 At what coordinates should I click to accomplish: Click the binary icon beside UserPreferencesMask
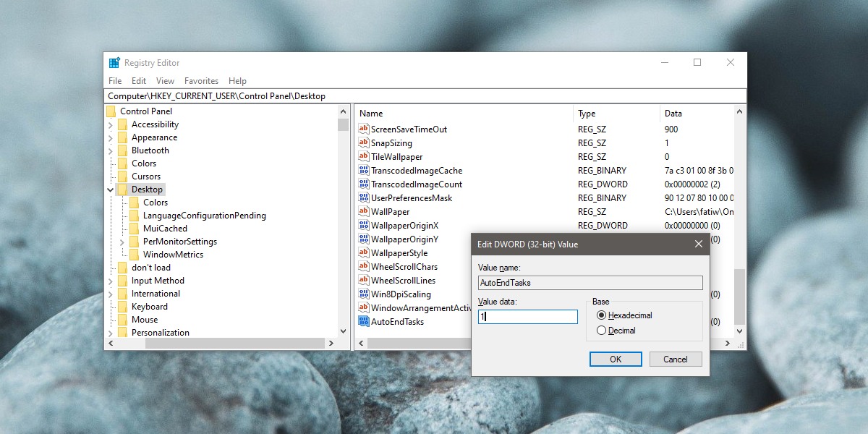365,197
